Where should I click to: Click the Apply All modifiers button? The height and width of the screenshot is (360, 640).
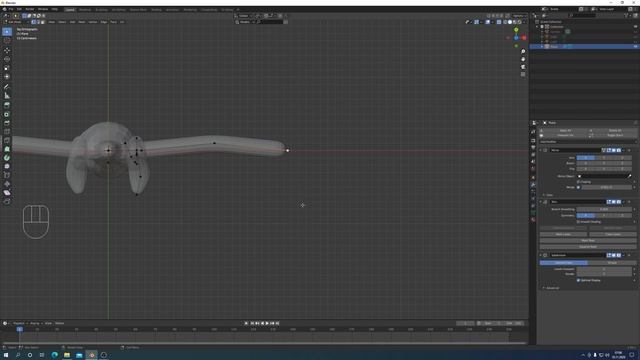coord(565,131)
